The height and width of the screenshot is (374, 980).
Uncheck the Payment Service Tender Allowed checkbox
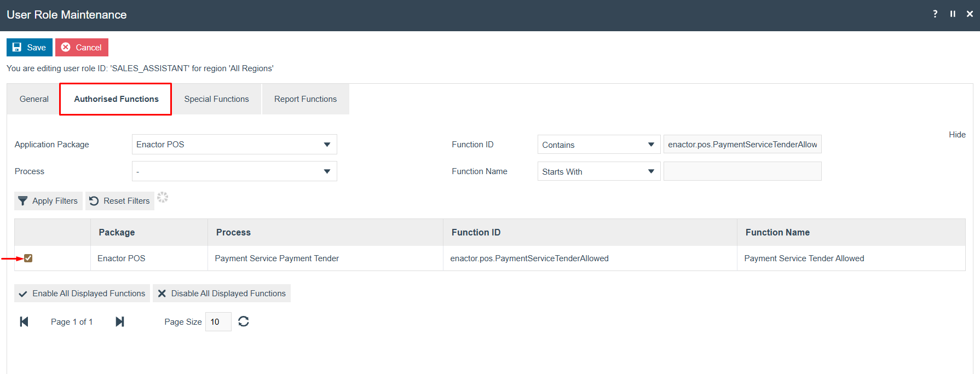pyautogui.click(x=28, y=258)
